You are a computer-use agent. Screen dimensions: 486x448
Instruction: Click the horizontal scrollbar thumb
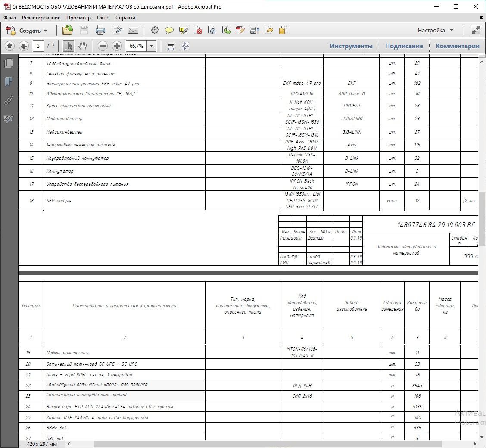tap(268, 444)
